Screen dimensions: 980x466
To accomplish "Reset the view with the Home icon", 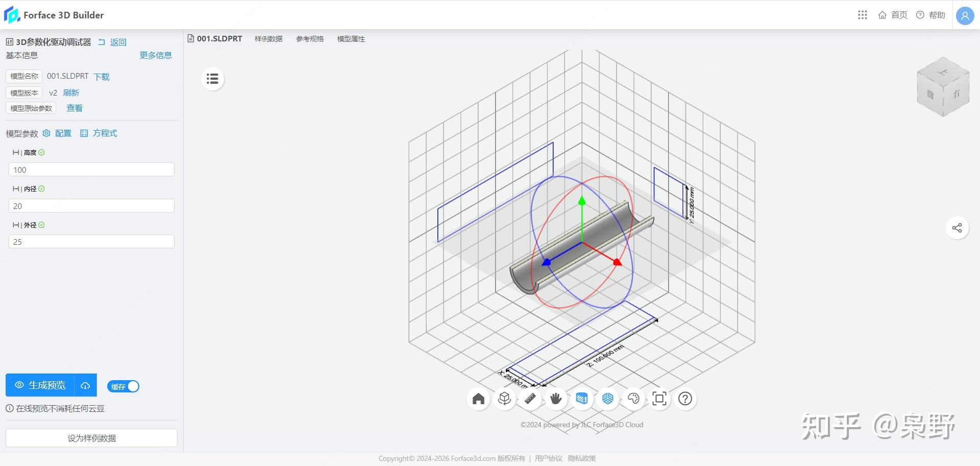I will coord(478,399).
